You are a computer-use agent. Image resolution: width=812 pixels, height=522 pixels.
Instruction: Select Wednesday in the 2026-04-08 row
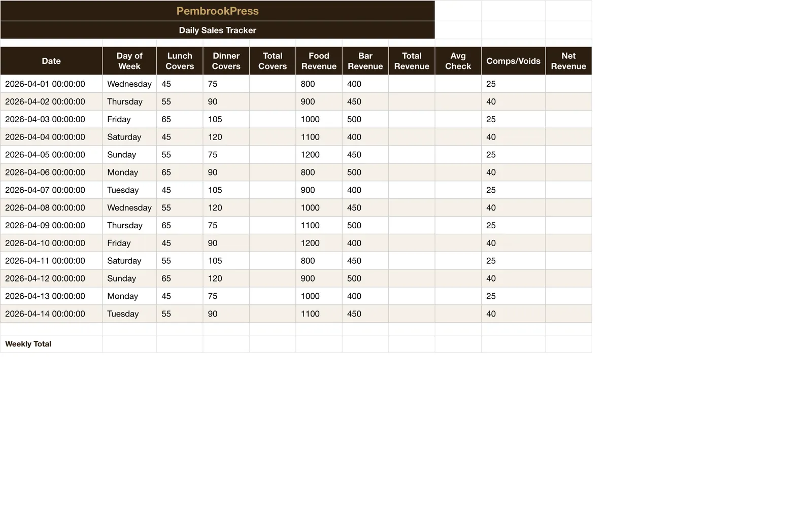[x=129, y=207]
